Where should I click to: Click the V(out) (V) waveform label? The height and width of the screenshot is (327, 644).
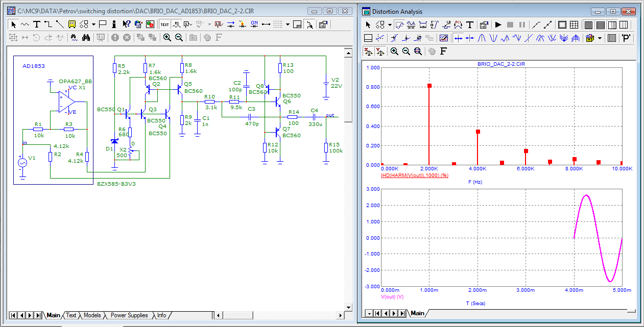[392, 296]
